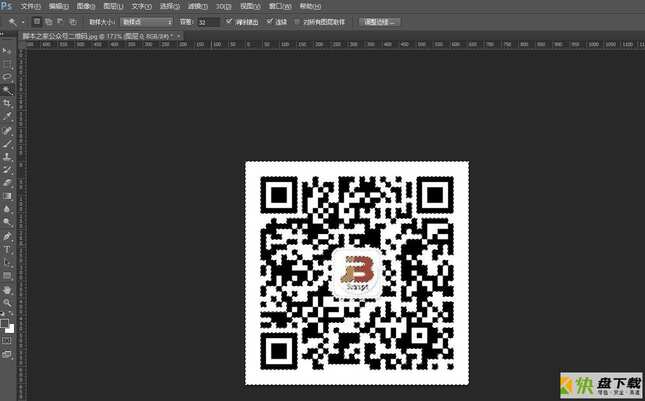Image resolution: width=645 pixels, height=401 pixels.
Task: Select the Blur tool
Action: click(7, 209)
